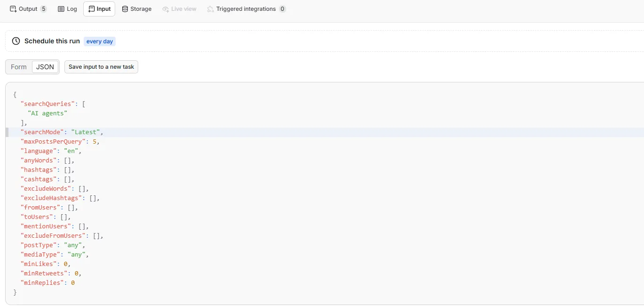Viewport: 644px width, 306px height.
Task: Click the "en" language value
Action: pyautogui.click(x=71, y=151)
